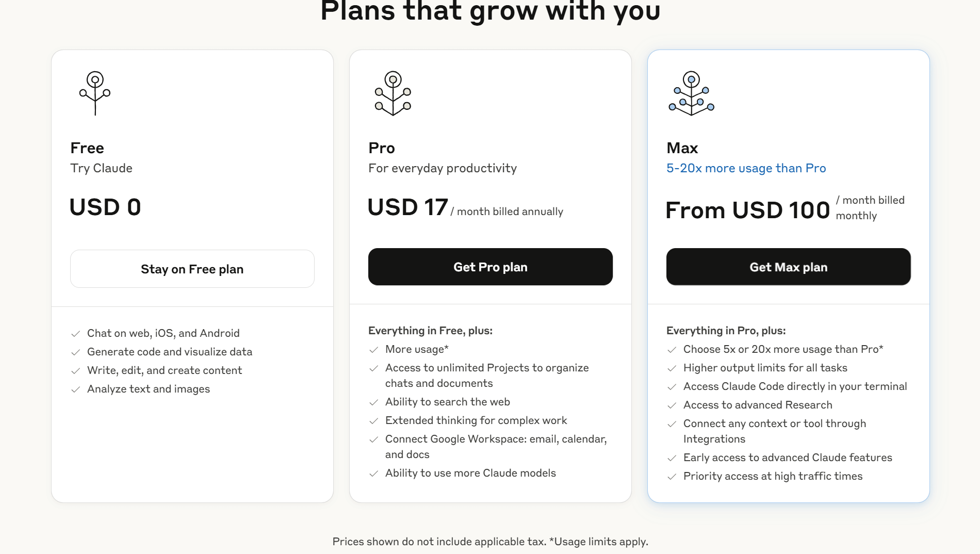The width and height of the screenshot is (980, 554).
Task: Click the 'USD 17' Pro price
Action: (x=407, y=207)
